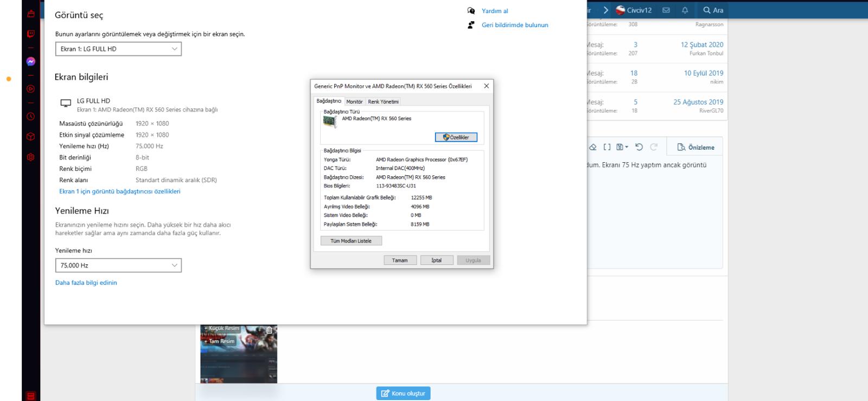Click the Internal DAC(400MHz) value
The height and width of the screenshot is (401, 868).
coord(400,168)
